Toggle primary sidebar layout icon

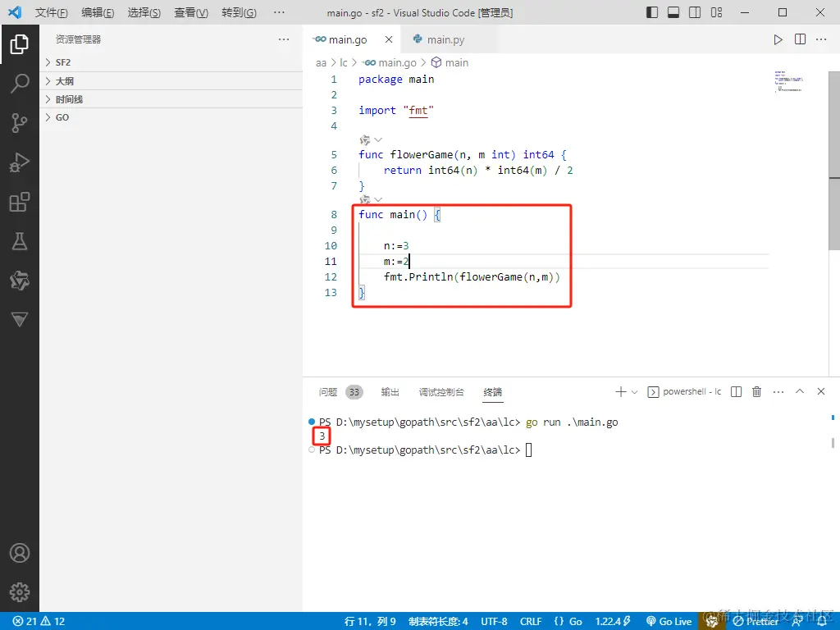[652, 12]
